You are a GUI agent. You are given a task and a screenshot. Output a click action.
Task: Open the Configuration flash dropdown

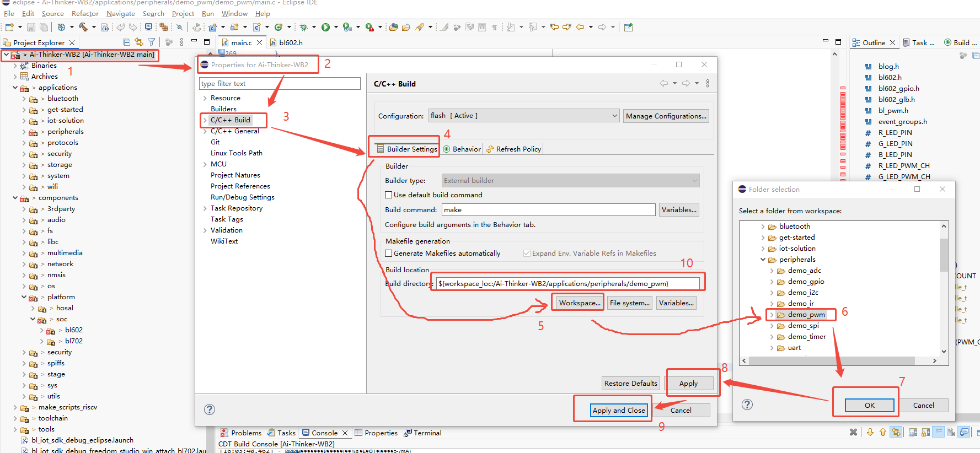pos(524,116)
